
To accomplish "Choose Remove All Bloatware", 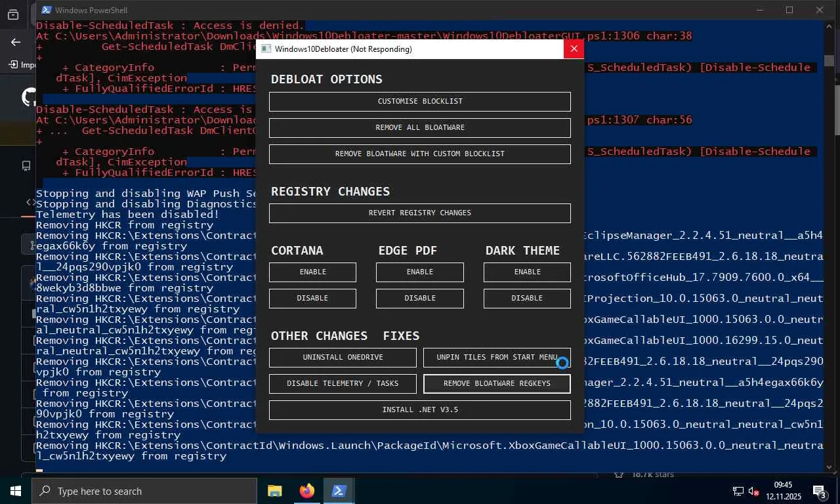I will pyautogui.click(x=420, y=128).
